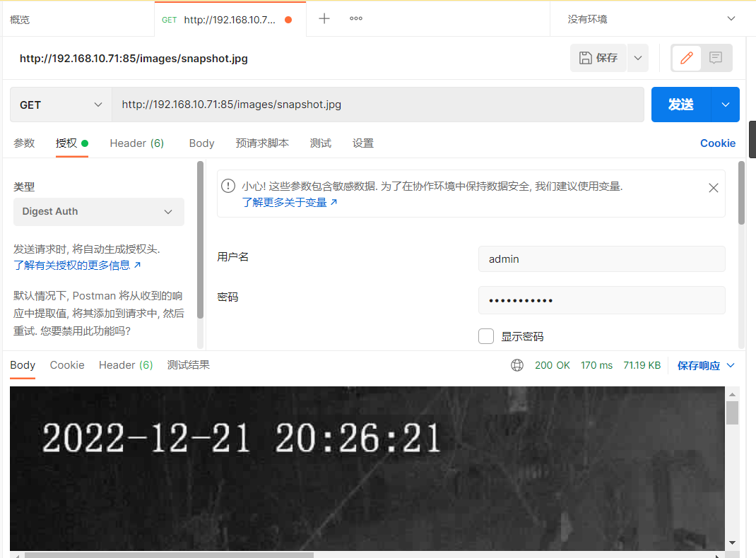756x558 pixels.
Task: Click the 71.19 KB response size
Action: (642, 365)
